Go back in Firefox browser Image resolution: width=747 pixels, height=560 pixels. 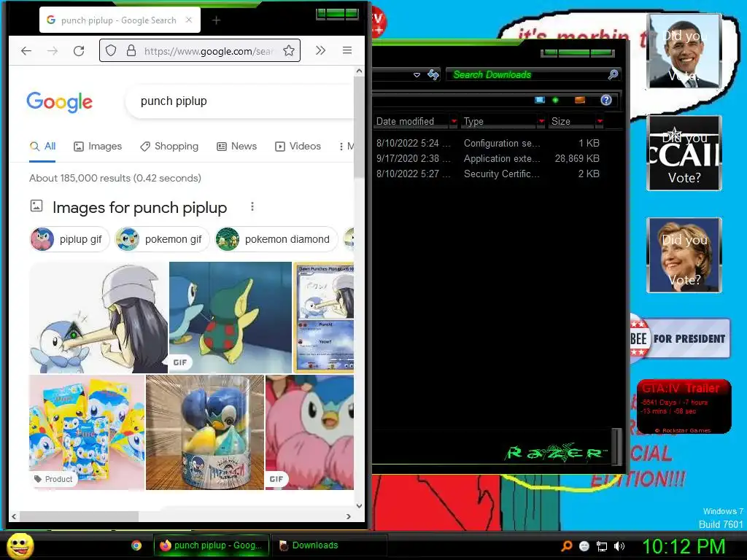[x=26, y=50]
